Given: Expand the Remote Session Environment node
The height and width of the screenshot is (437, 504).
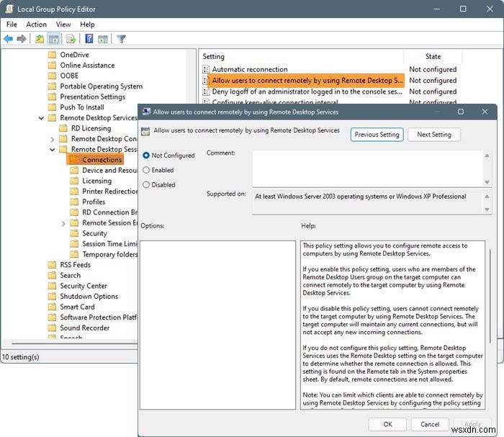Looking at the screenshot, I should (x=63, y=223).
